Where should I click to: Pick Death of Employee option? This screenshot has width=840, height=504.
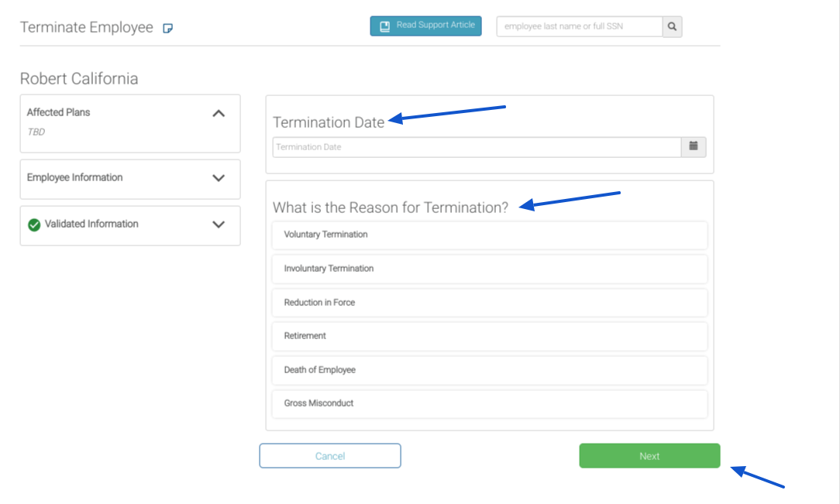489,370
